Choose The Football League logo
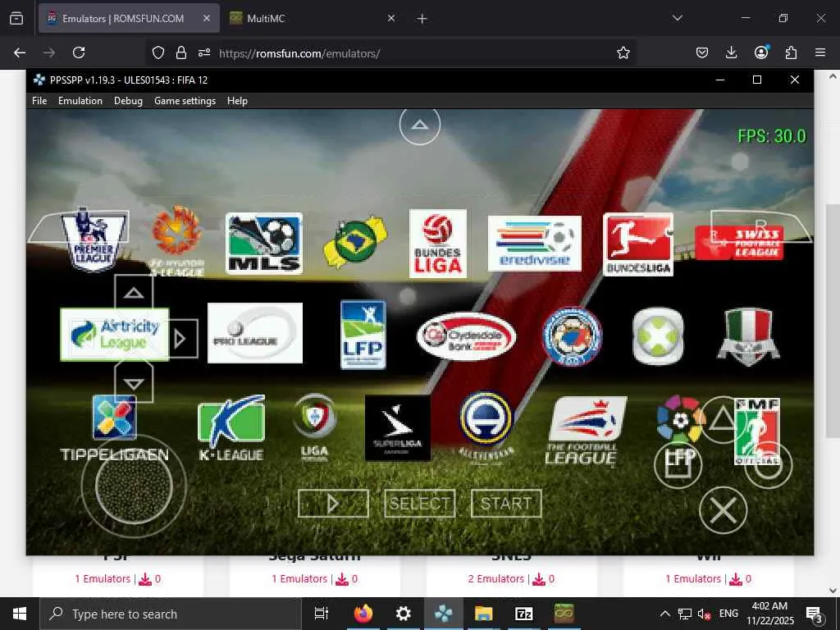The height and width of the screenshot is (630, 840). (x=587, y=431)
